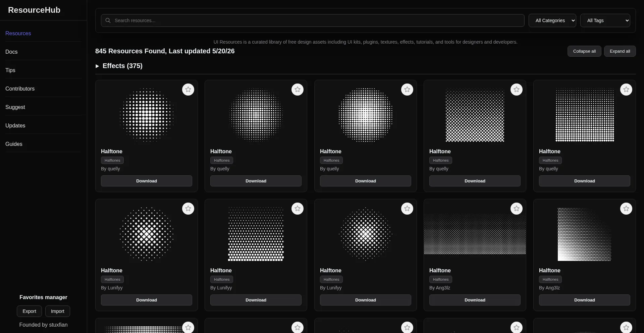Open Guides from the sidebar
Viewport: 644px width, 333px height.
point(14,144)
